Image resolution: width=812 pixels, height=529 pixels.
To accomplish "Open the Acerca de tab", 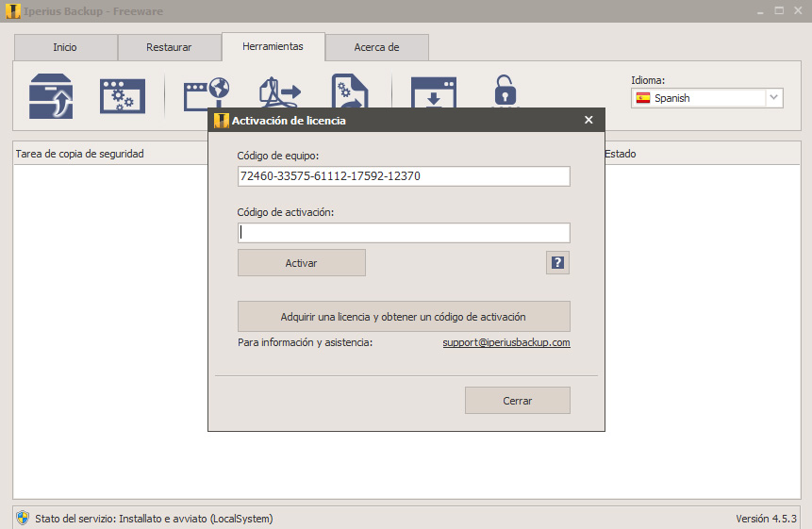I will click(377, 47).
